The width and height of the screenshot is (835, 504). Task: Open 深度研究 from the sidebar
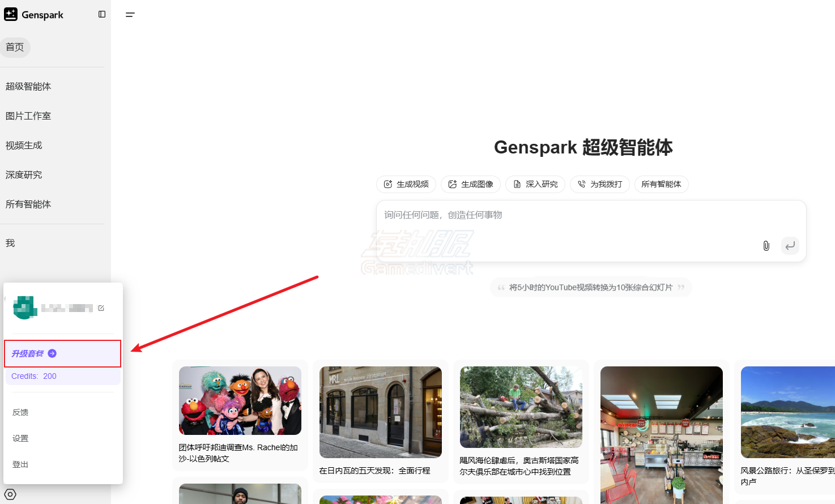coord(24,174)
